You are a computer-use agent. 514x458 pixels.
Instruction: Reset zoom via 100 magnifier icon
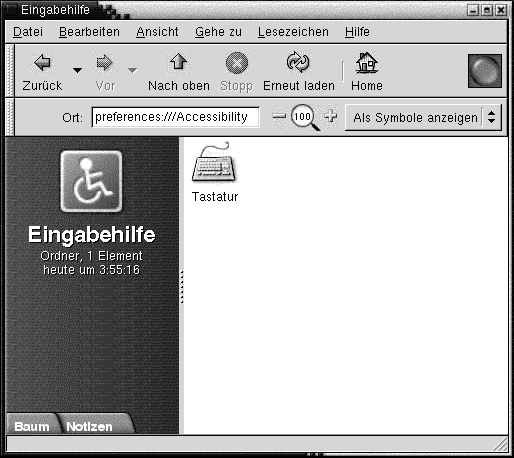pos(305,117)
